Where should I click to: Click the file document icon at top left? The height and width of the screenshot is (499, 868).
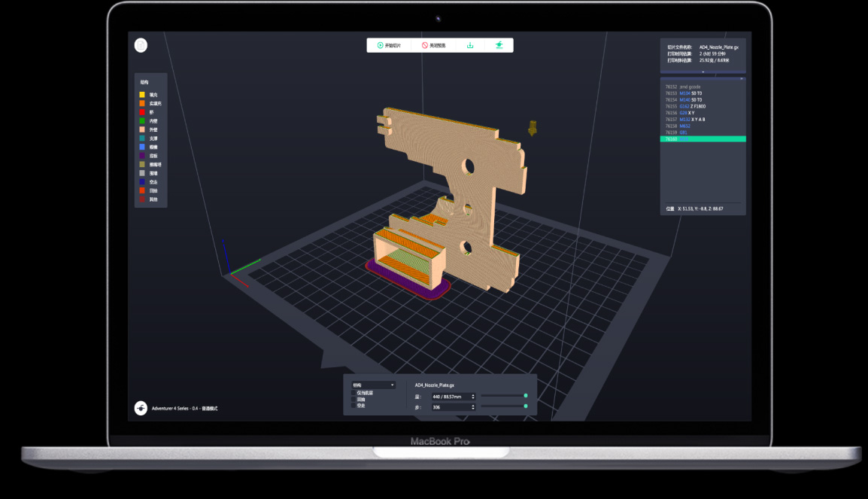coord(141,45)
